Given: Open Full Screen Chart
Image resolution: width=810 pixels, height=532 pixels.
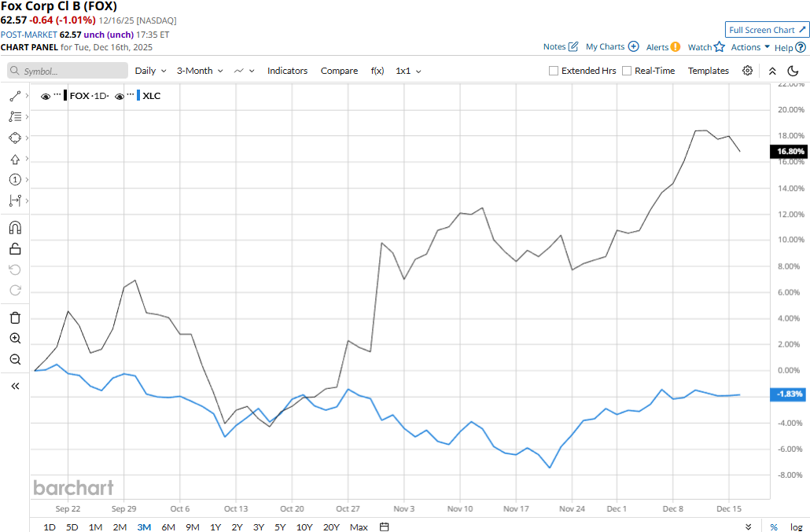Looking at the screenshot, I should 767,30.
